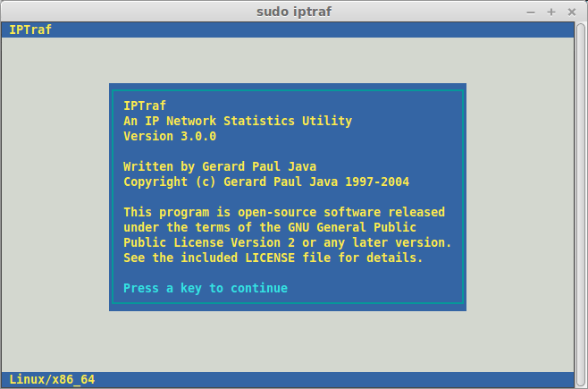The width and height of the screenshot is (588, 389).
Task: Click 'Press a key to continue' prompt
Action: pos(206,288)
